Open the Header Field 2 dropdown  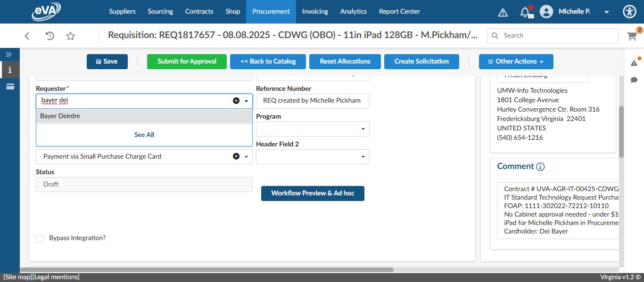[363, 156]
